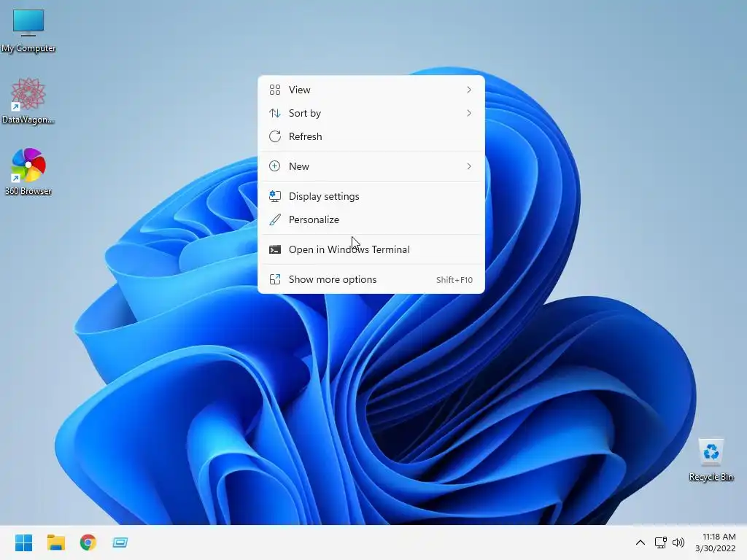This screenshot has height=560, width=747.
Task: Click the monitor icon beside Display settings
Action: [x=275, y=196]
